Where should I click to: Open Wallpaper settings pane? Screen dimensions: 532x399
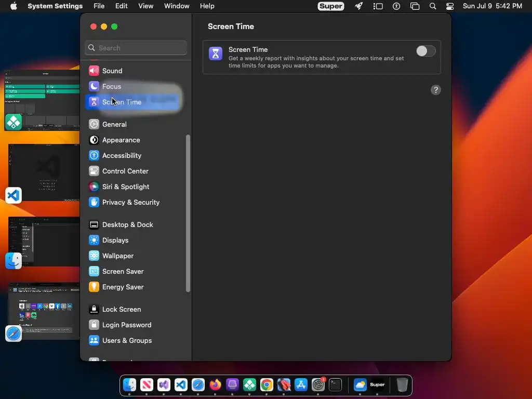(136, 256)
